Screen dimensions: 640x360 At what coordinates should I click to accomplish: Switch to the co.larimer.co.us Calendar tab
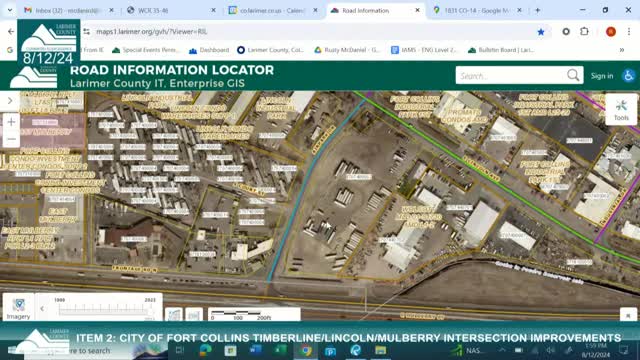pos(273,10)
